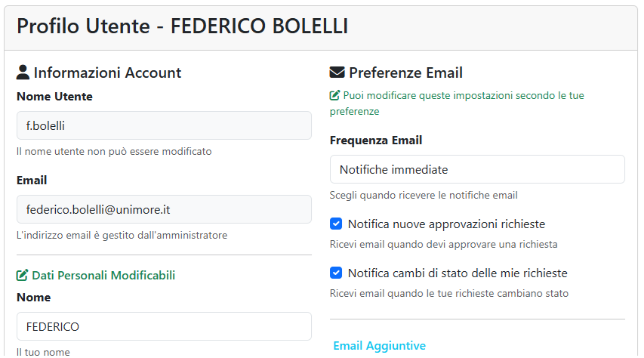Click the Notifica cambi di stato label text

(x=458, y=273)
